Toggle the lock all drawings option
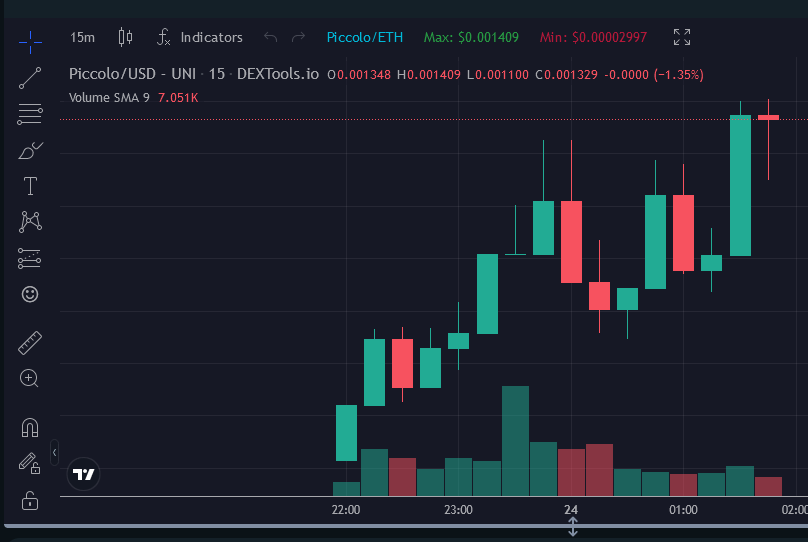The height and width of the screenshot is (542, 808). pyautogui.click(x=30, y=500)
